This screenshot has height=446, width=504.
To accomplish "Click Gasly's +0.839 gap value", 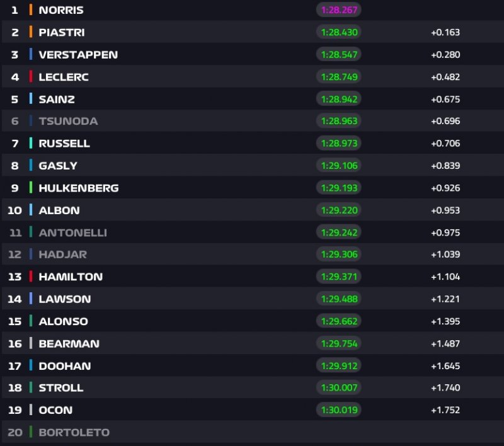I will click(x=445, y=166).
